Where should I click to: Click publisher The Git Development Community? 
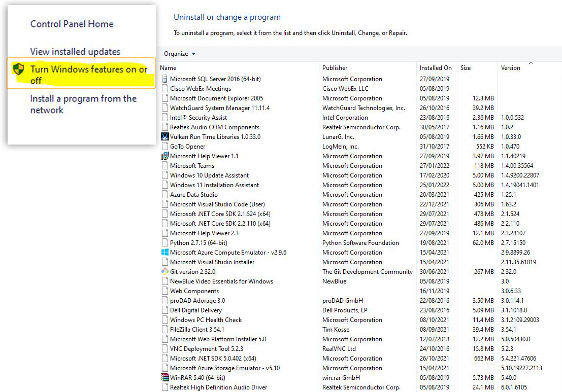point(368,272)
